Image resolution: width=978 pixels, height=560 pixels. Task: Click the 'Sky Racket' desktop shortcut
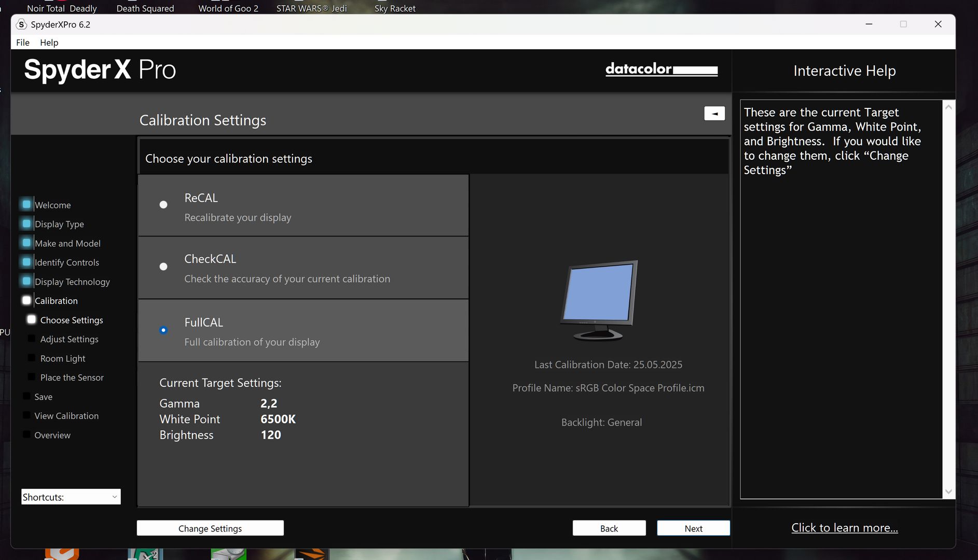point(395,8)
